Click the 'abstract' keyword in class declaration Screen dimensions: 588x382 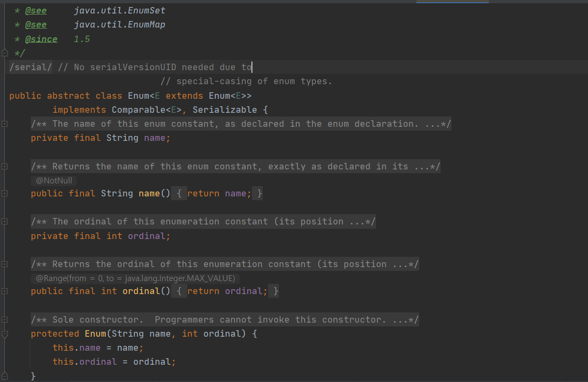click(x=69, y=95)
